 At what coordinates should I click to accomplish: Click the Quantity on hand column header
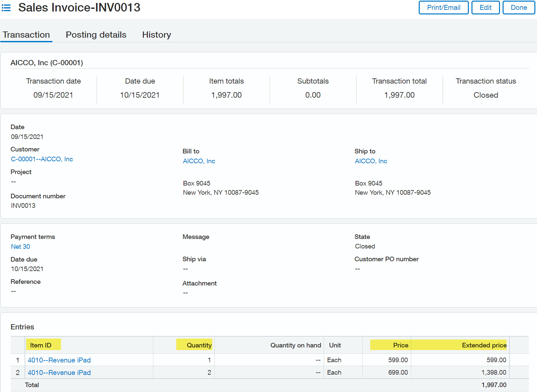pyautogui.click(x=295, y=345)
